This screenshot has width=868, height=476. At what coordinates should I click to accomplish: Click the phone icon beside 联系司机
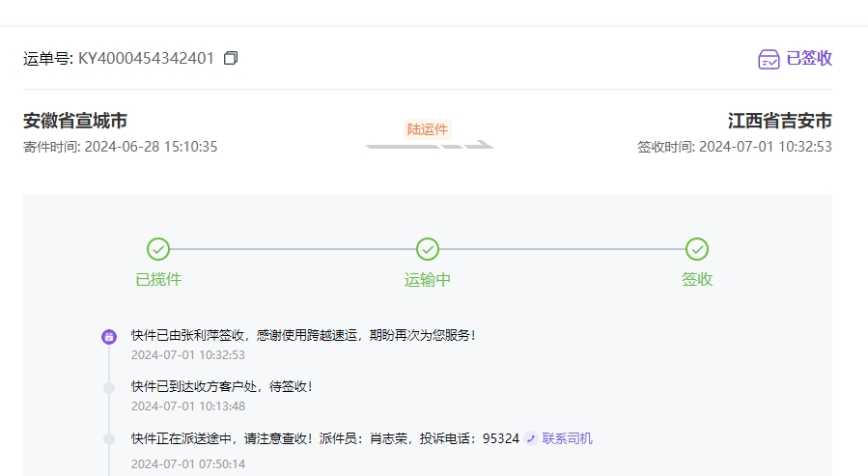pyautogui.click(x=531, y=438)
